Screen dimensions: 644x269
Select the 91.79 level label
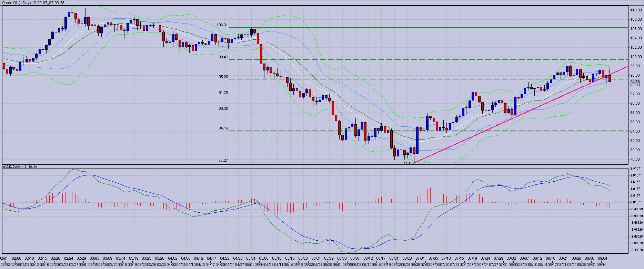pos(223,93)
